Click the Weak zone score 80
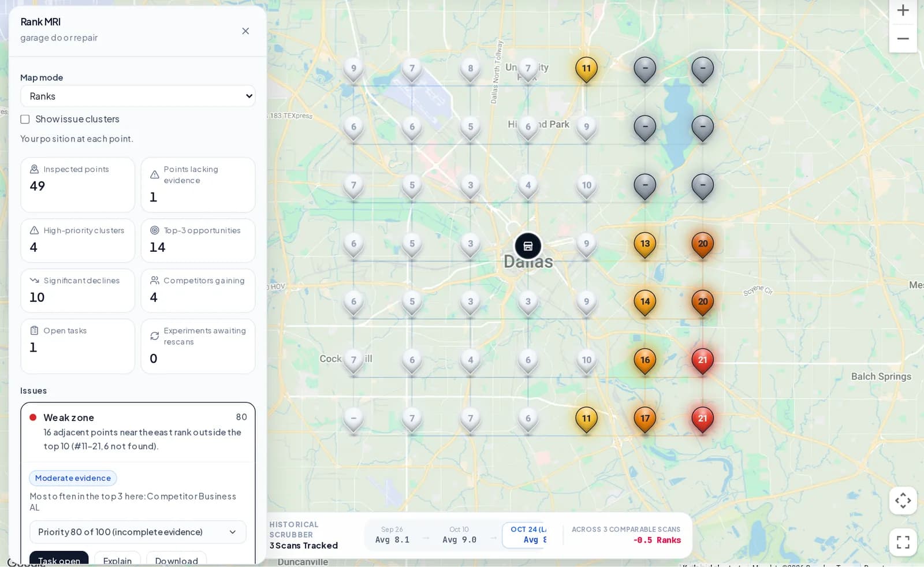The width and height of the screenshot is (924, 567). [241, 417]
